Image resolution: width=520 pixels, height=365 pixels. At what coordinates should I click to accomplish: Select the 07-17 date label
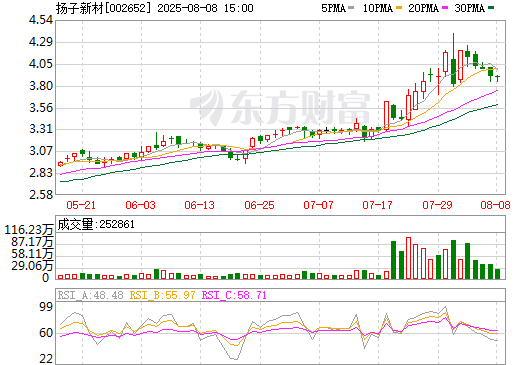[x=377, y=205]
